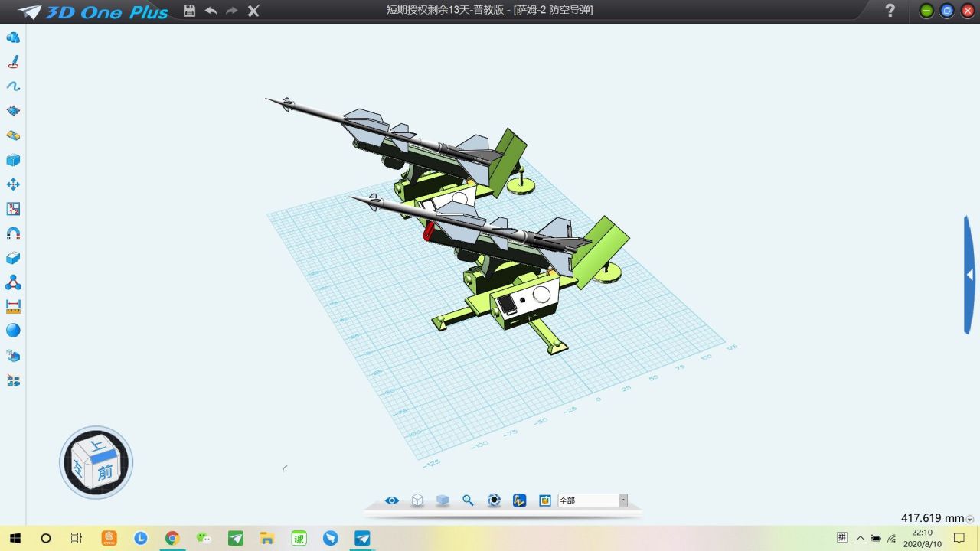Open WeChat from the taskbar
This screenshot has height=551, width=980.
204,538
